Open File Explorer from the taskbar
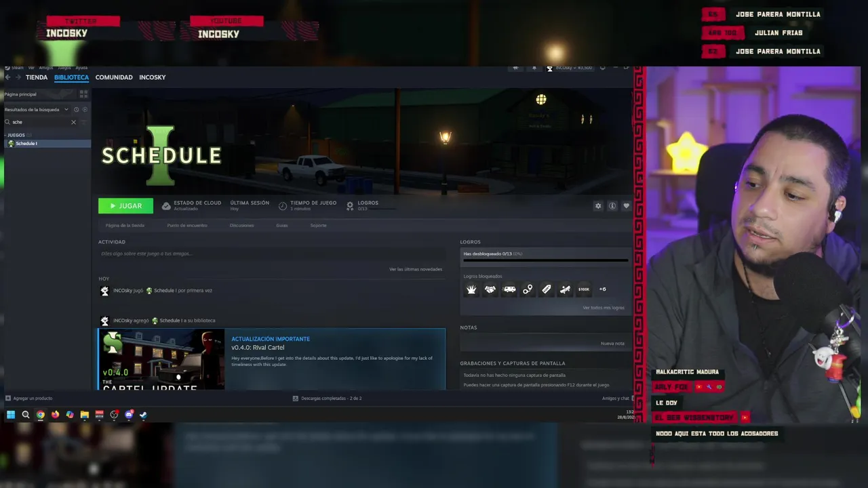The width and height of the screenshot is (868, 488). 85,415
